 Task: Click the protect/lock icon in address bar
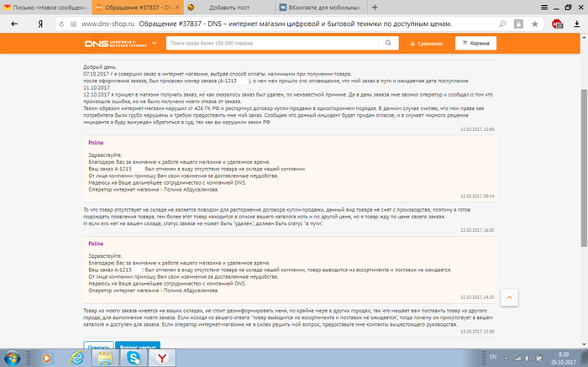(518, 24)
